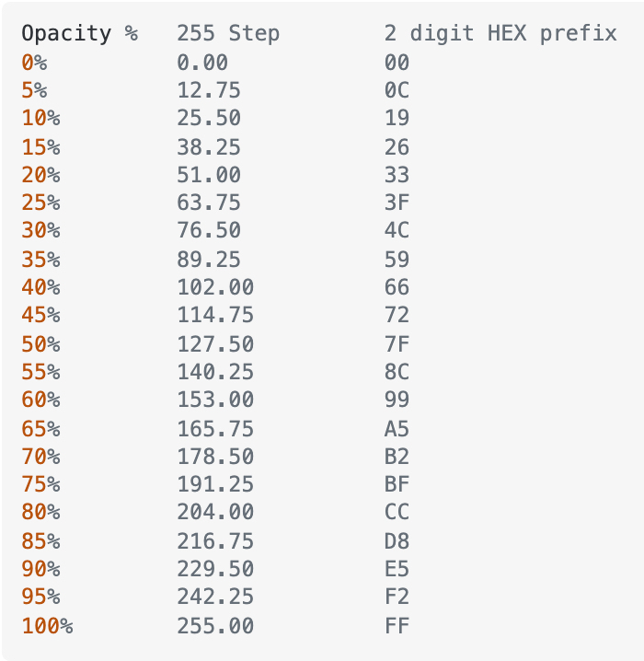The width and height of the screenshot is (644, 661).
Task: Click the hex prefix 0C
Action: click(397, 90)
